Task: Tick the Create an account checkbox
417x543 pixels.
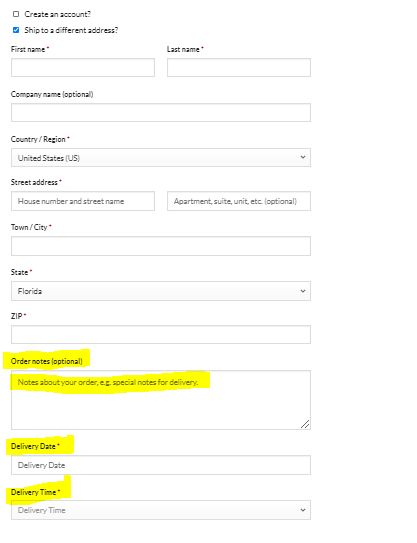Action: pos(16,14)
